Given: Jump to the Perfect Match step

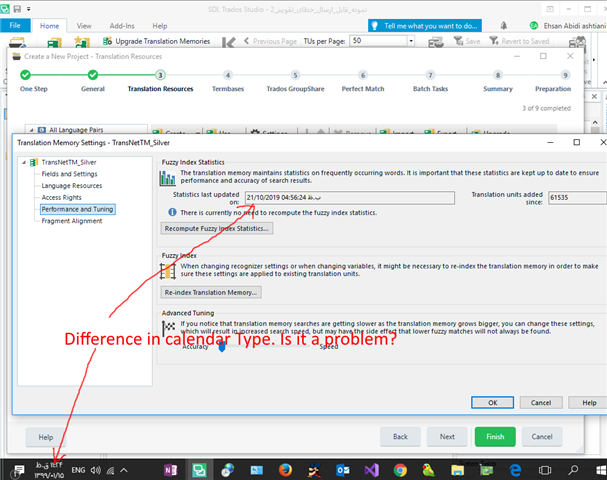Looking at the screenshot, I should point(363,81).
